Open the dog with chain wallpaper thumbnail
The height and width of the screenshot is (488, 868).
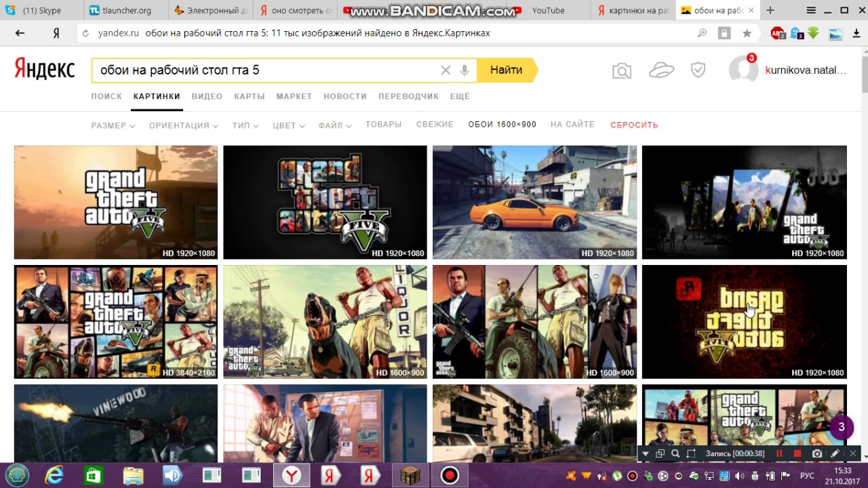click(325, 321)
